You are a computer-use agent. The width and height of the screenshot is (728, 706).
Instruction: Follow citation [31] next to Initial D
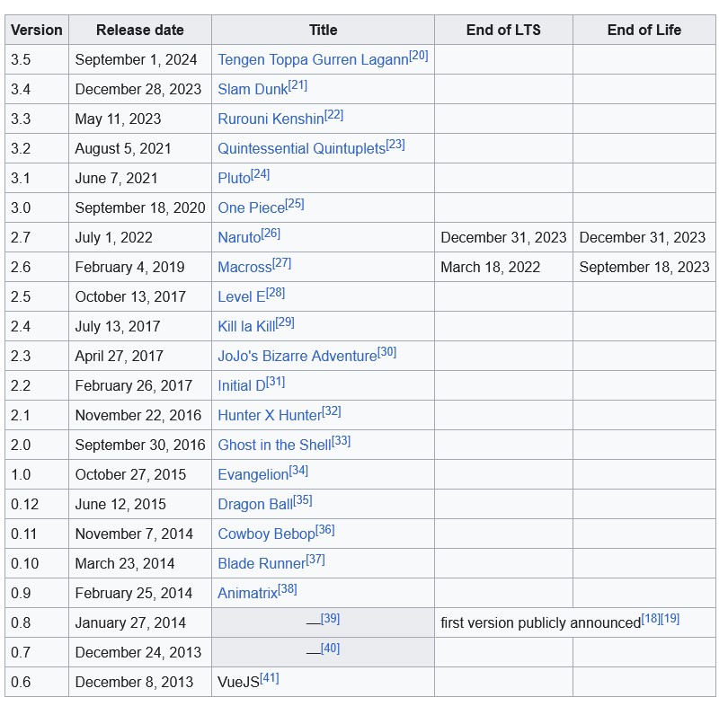pos(275,383)
